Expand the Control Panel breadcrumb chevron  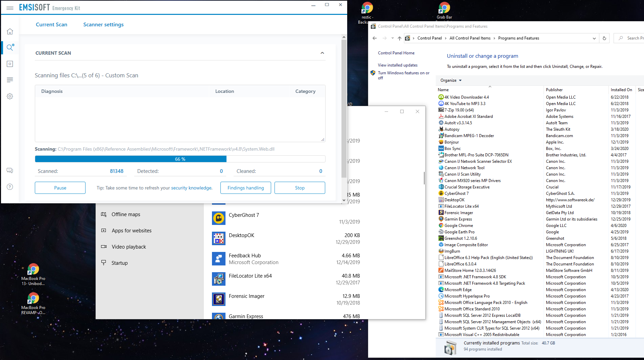tap(446, 38)
